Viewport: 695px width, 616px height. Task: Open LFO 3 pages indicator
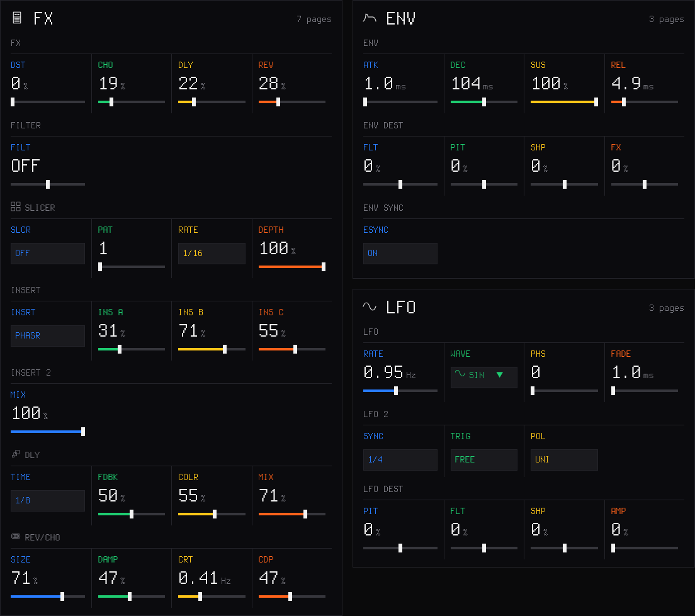coord(666,308)
